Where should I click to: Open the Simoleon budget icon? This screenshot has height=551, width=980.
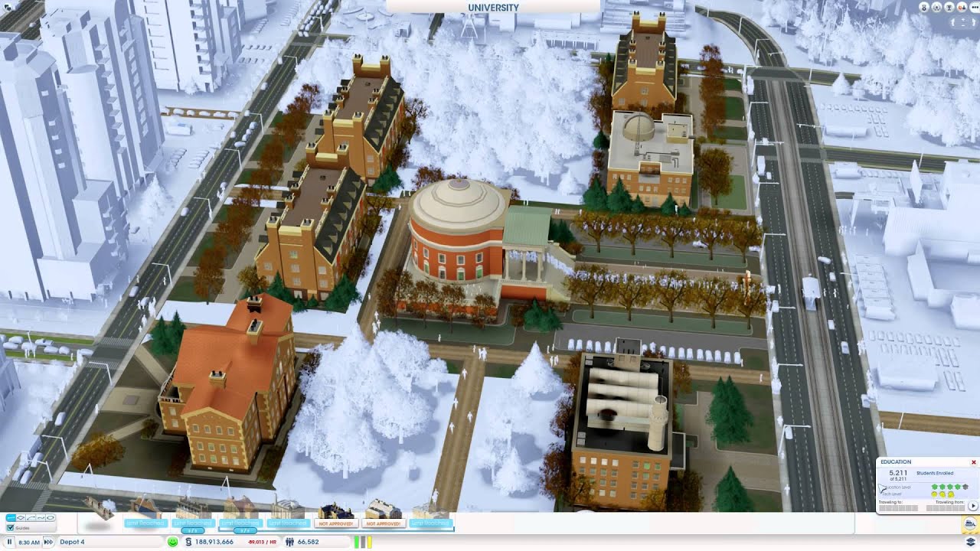pyautogui.click(x=188, y=542)
